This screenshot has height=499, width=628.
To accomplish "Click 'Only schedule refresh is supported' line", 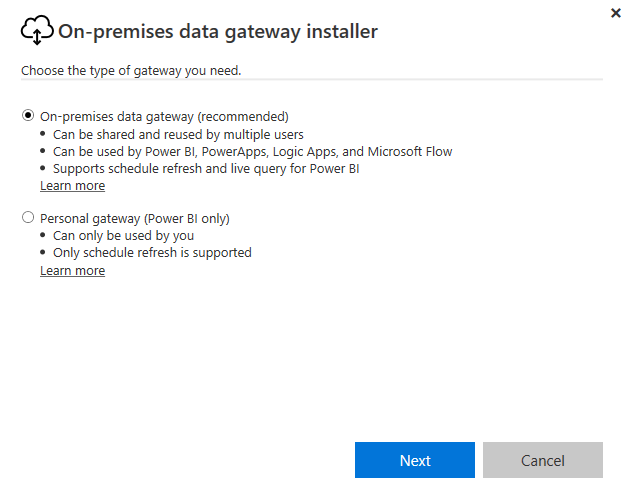I will [x=152, y=253].
